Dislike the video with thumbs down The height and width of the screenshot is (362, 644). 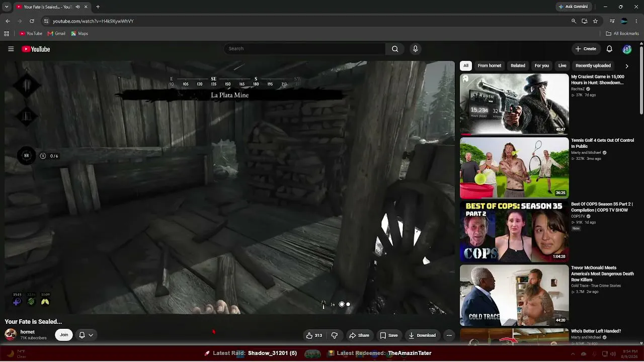tap(334, 335)
